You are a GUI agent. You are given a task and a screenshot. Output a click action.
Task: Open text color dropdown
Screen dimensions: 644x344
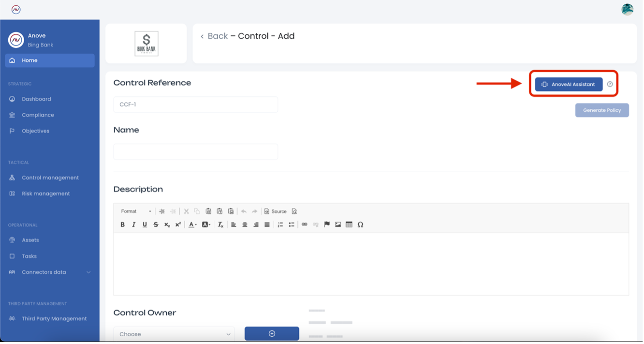[193, 224]
